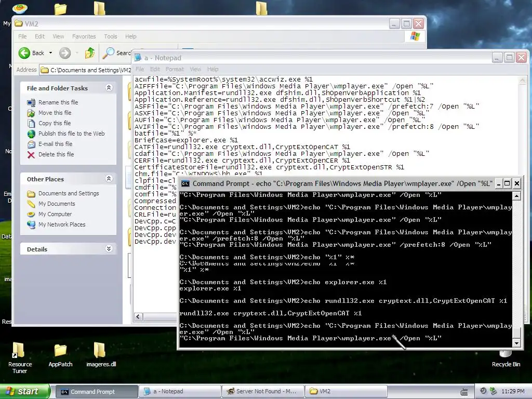532x399 pixels.
Task: Click E-mail this file envelope icon
Action: point(31,144)
